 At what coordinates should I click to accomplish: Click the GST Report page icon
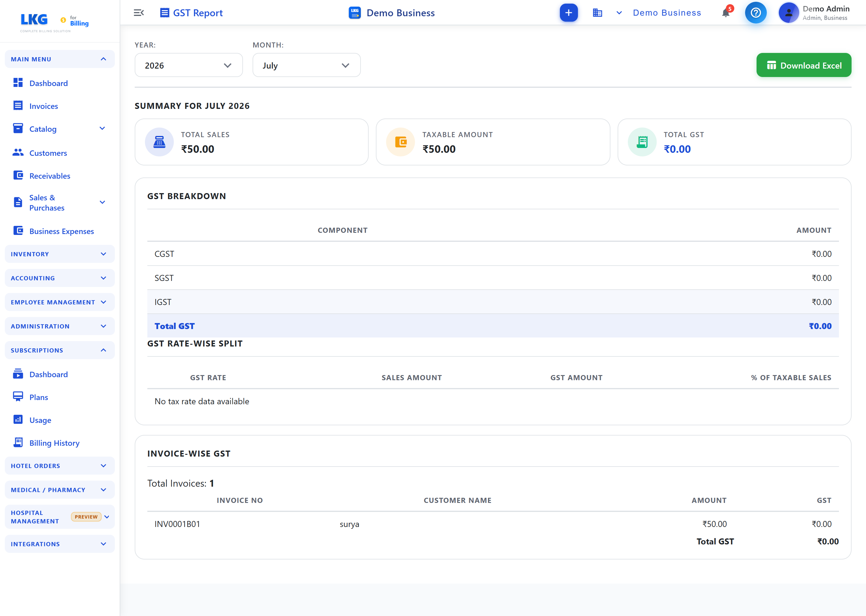coord(164,13)
